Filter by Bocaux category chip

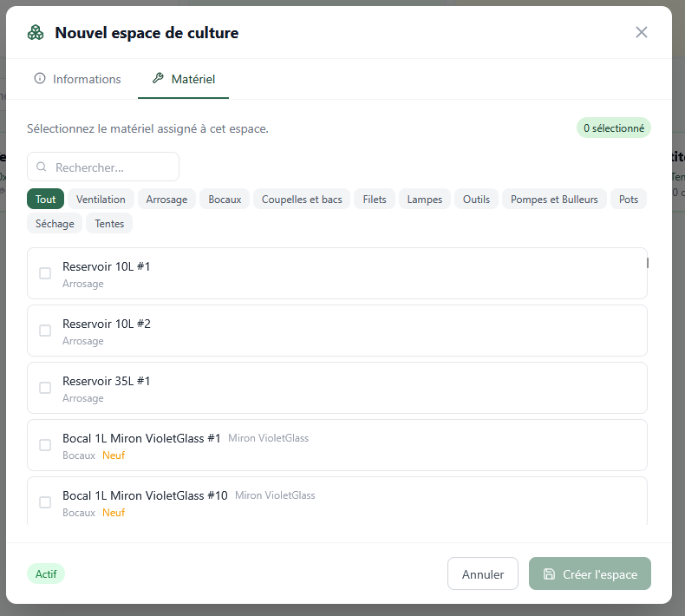[225, 199]
